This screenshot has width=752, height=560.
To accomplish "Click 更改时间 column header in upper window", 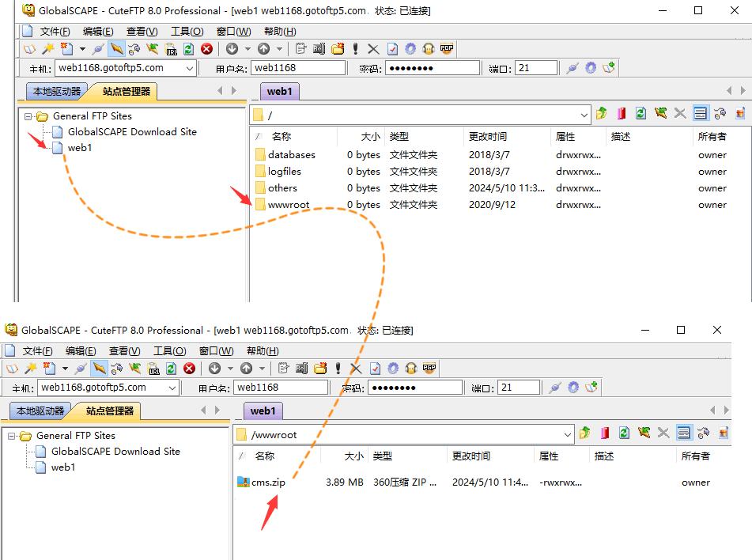I will [487, 137].
